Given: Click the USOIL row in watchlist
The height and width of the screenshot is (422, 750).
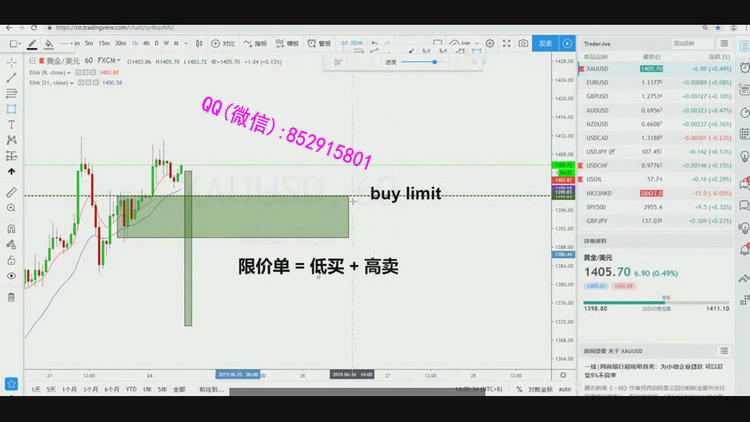Looking at the screenshot, I should [x=598, y=179].
